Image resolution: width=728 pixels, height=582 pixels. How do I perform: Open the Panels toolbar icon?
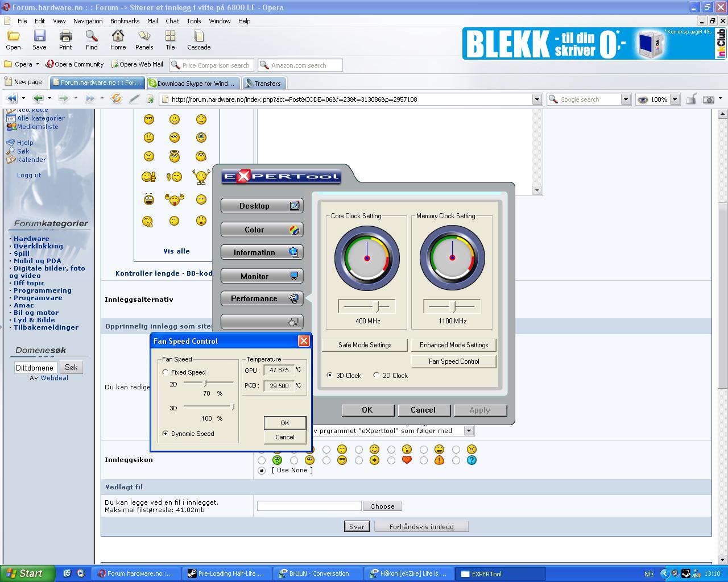click(x=144, y=40)
